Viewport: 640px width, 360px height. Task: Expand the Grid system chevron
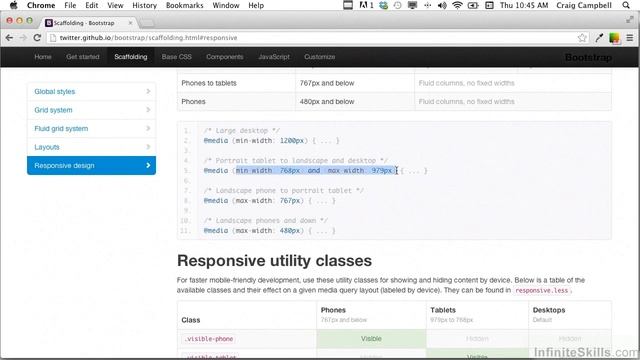(148, 110)
